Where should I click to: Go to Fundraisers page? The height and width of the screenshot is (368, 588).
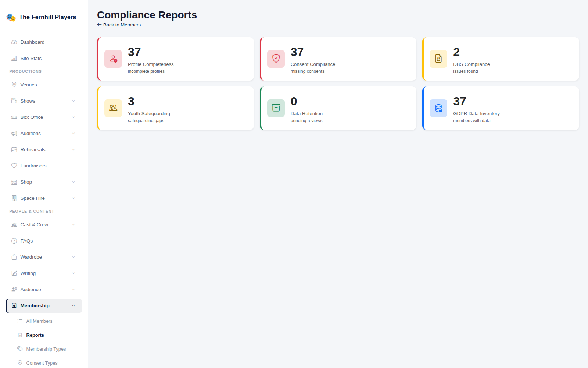tap(44, 166)
